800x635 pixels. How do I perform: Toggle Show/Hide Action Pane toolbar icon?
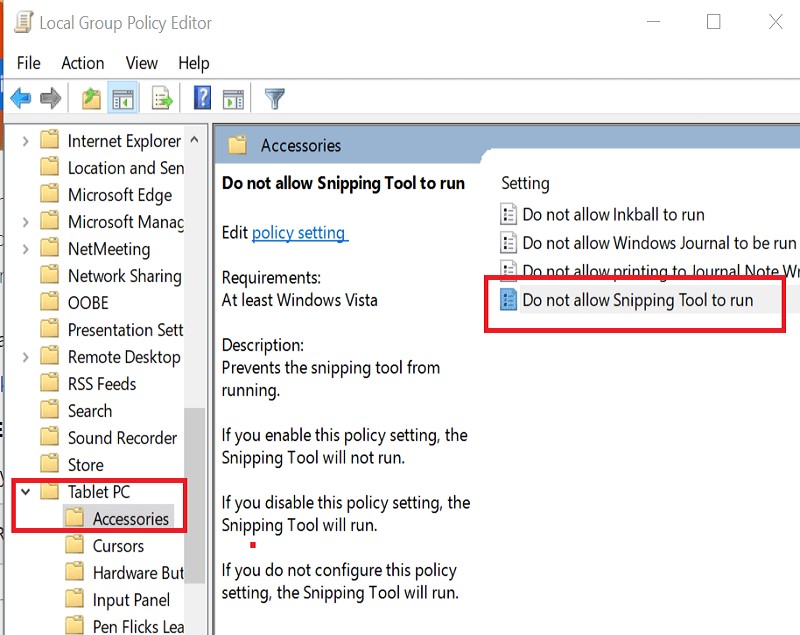[x=233, y=98]
